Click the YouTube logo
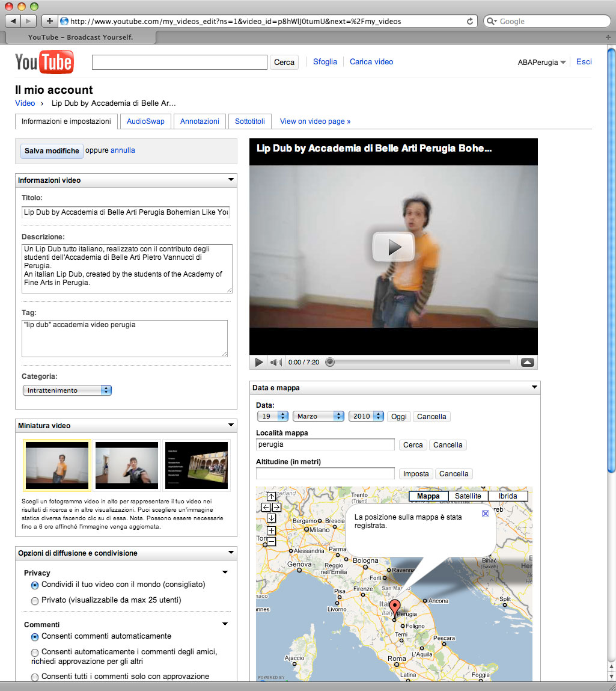The image size is (616, 691). point(44,62)
